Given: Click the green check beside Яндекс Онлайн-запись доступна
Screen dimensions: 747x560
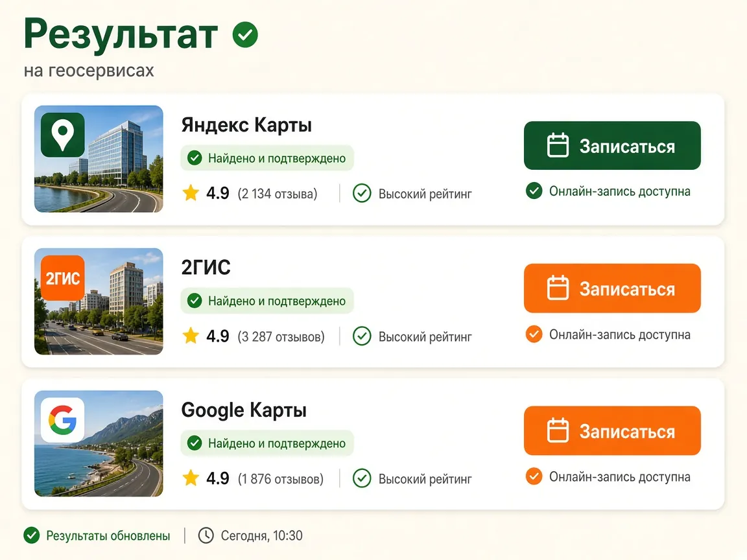Looking at the screenshot, I should pyautogui.click(x=534, y=191).
